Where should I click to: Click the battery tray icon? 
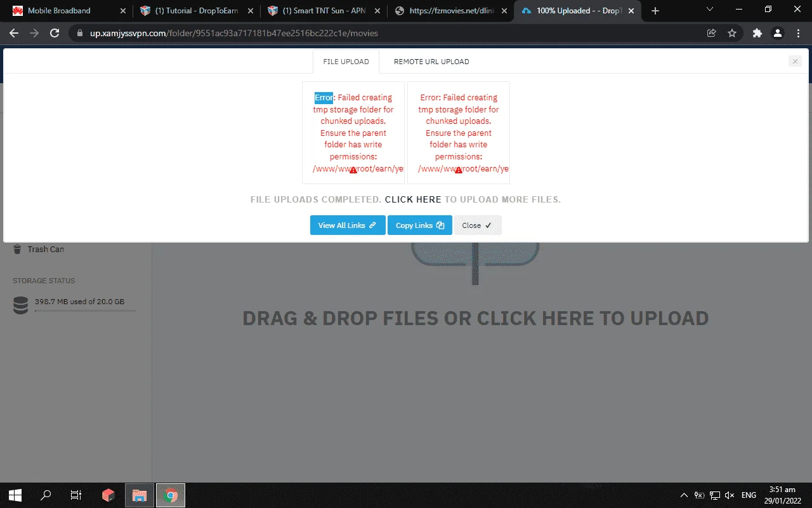[700, 495]
